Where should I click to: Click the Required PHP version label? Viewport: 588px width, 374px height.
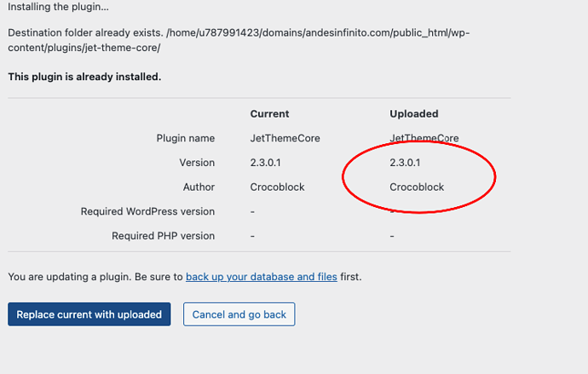coord(163,235)
